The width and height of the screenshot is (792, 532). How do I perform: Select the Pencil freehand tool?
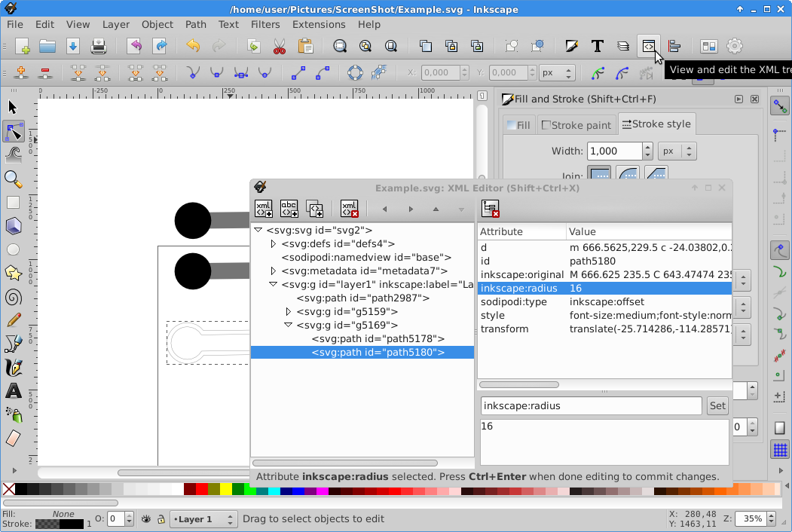(13, 320)
